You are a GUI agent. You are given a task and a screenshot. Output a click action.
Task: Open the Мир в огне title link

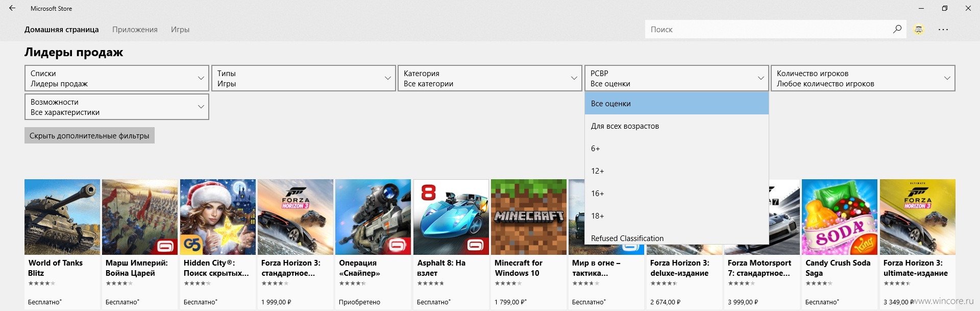pos(596,268)
